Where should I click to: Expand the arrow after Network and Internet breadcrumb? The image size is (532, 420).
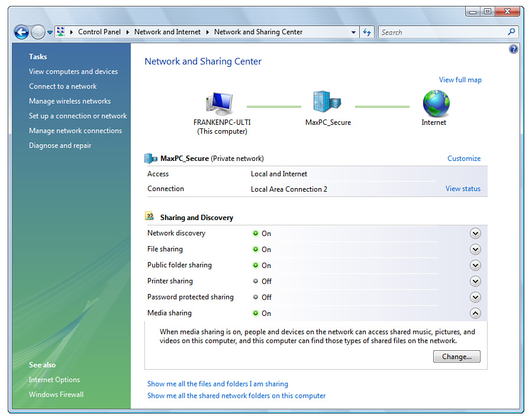[x=207, y=32]
